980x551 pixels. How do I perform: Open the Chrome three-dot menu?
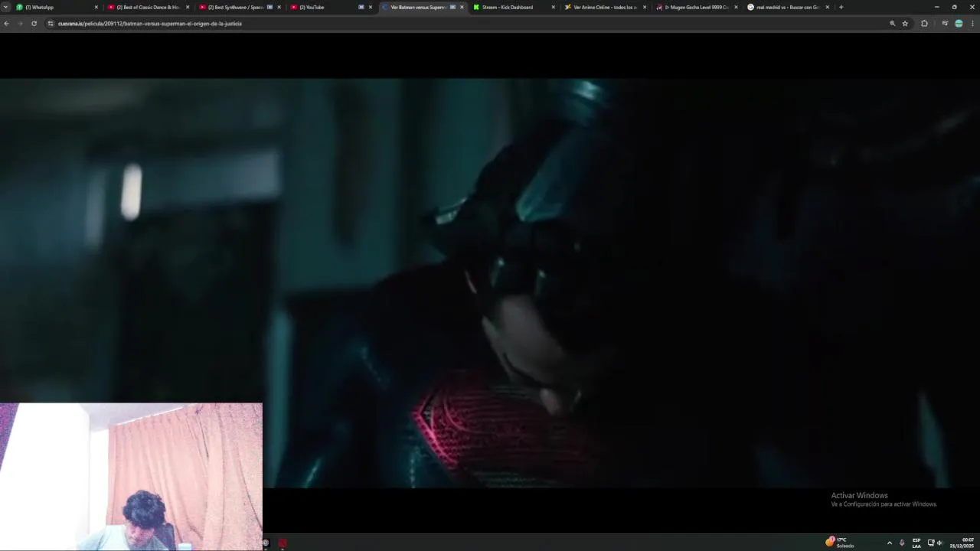point(972,24)
